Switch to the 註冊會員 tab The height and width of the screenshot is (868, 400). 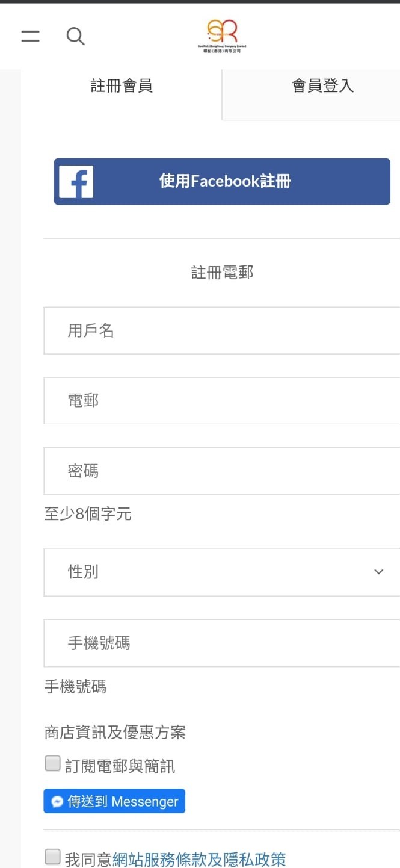click(x=122, y=86)
